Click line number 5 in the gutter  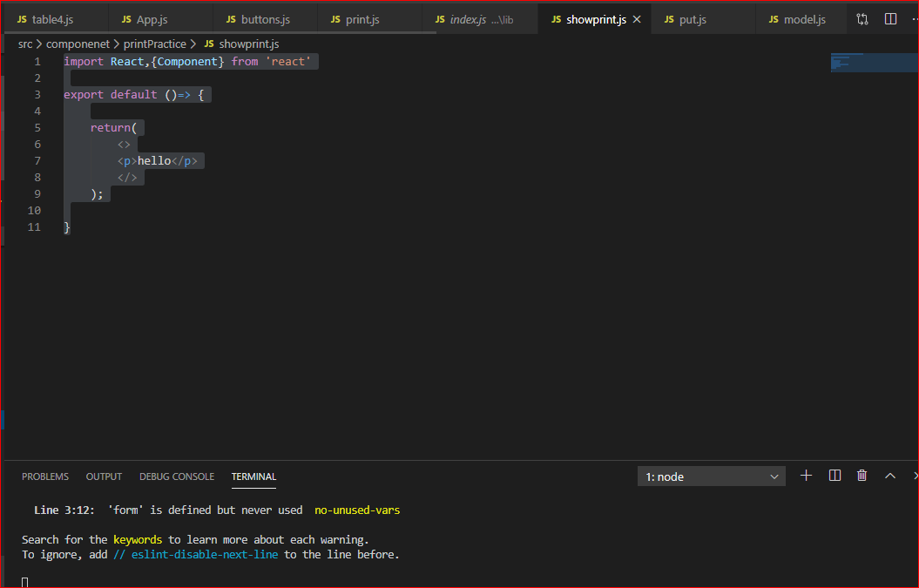(37, 128)
